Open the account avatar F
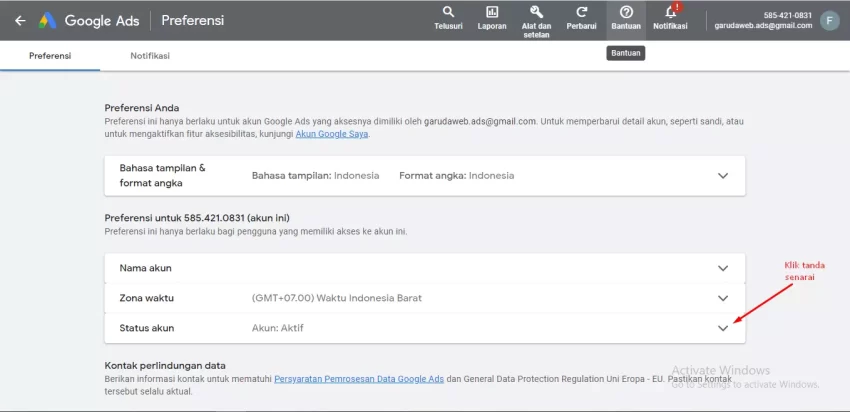850x412 pixels. pyautogui.click(x=829, y=21)
